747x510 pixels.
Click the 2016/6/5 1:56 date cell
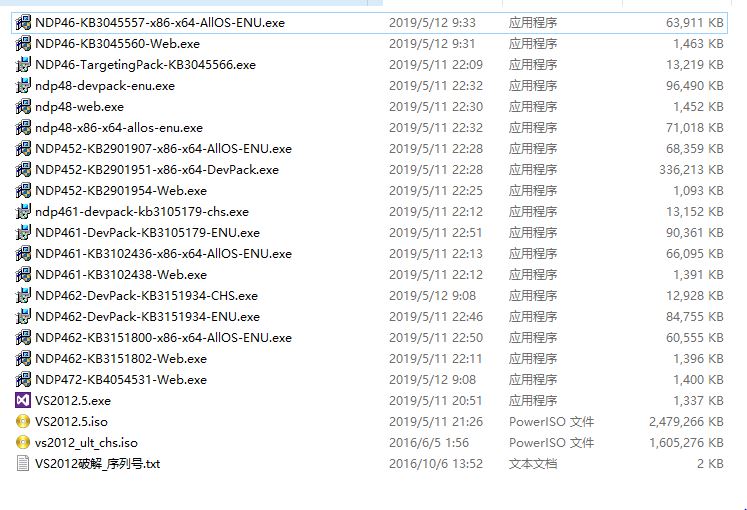(x=429, y=442)
